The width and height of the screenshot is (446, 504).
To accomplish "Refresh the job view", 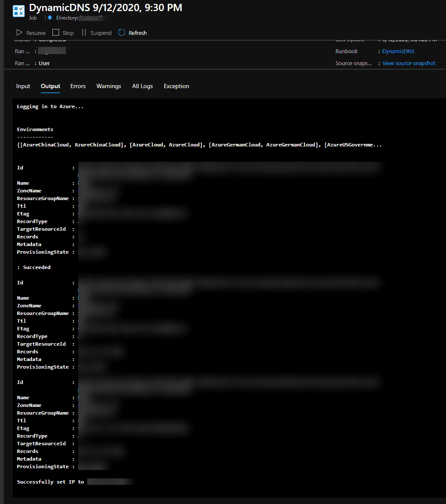I will pos(132,33).
